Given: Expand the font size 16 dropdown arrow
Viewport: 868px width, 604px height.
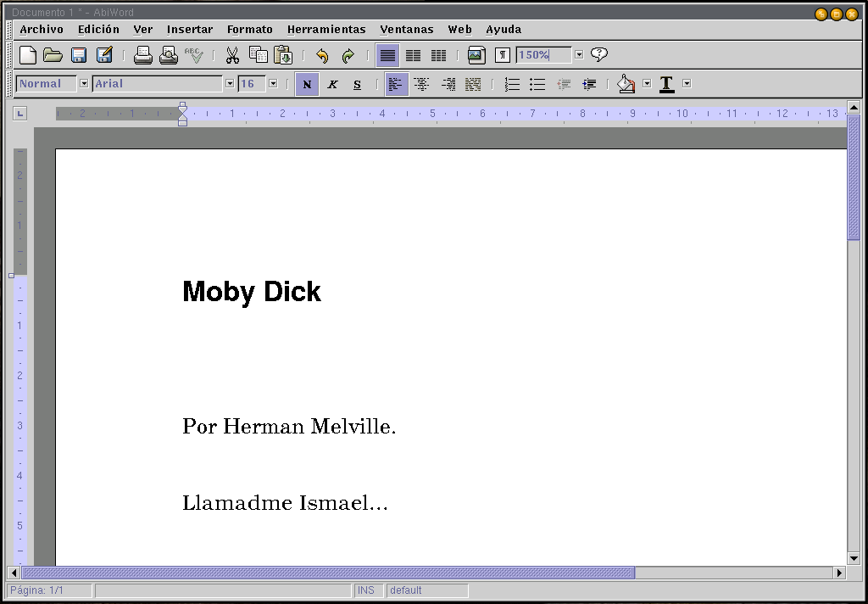Looking at the screenshot, I should click(x=273, y=84).
